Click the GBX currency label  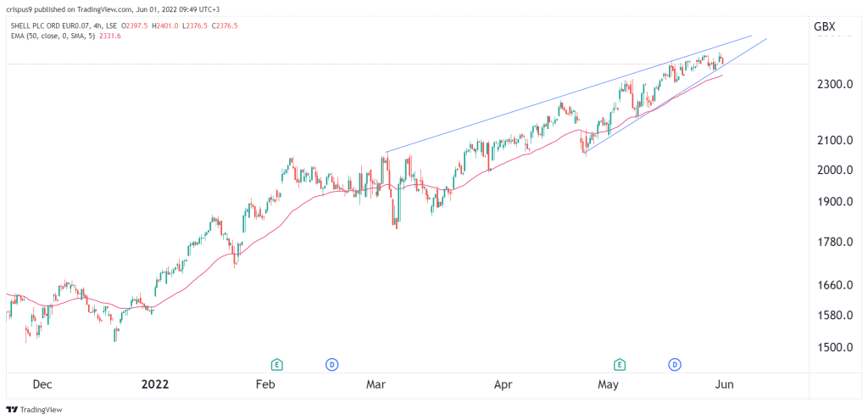(x=824, y=26)
